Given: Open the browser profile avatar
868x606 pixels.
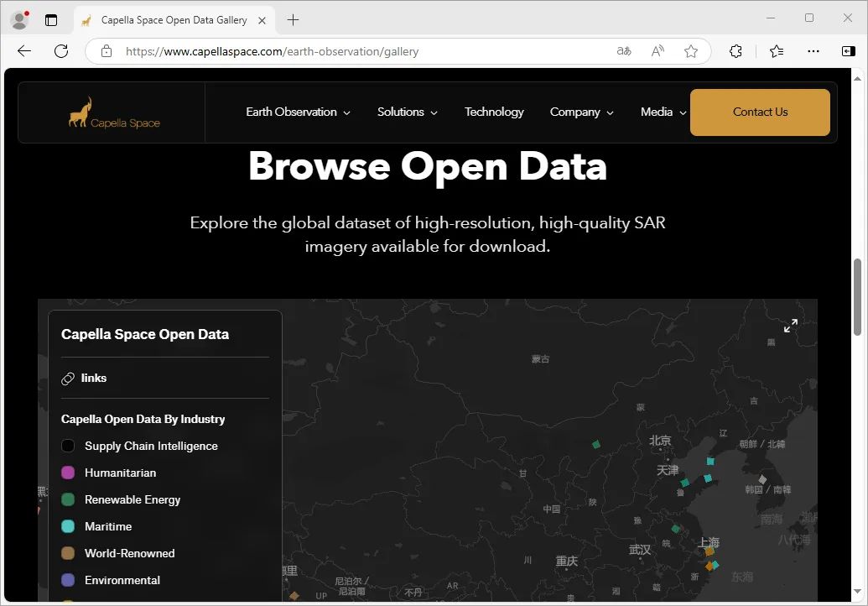Looking at the screenshot, I should (x=20, y=20).
